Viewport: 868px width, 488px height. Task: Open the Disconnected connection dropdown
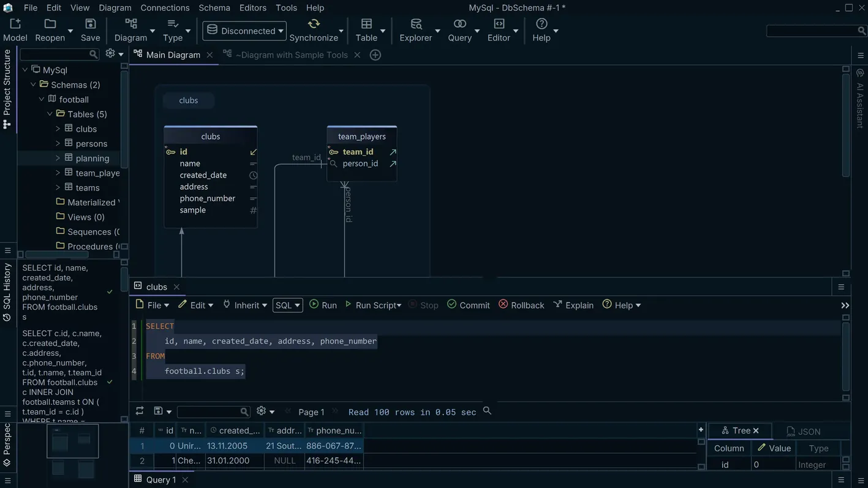click(244, 31)
